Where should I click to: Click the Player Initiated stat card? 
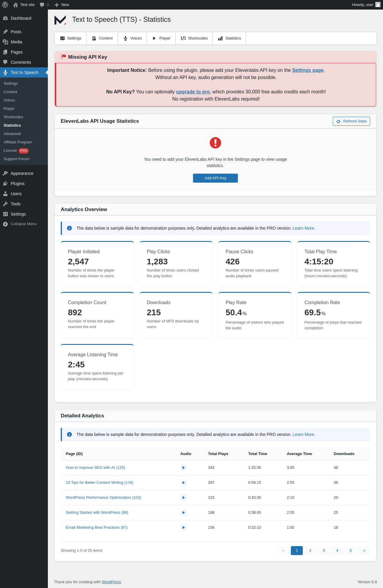tap(97, 263)
